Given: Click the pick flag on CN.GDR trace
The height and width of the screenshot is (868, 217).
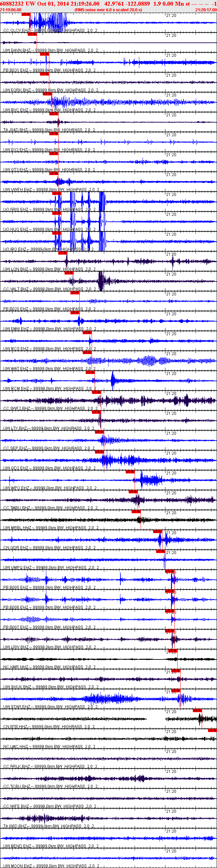Looking at the screenshot, I should tap(157, 531).
